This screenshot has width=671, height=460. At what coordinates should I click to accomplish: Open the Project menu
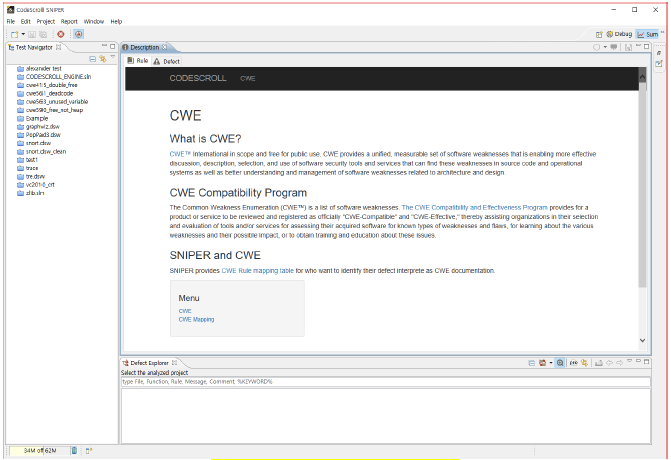tap(46, 21)
